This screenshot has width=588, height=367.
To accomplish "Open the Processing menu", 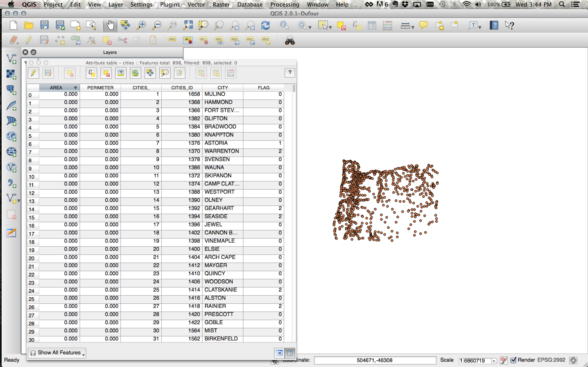I will [285, 4].
